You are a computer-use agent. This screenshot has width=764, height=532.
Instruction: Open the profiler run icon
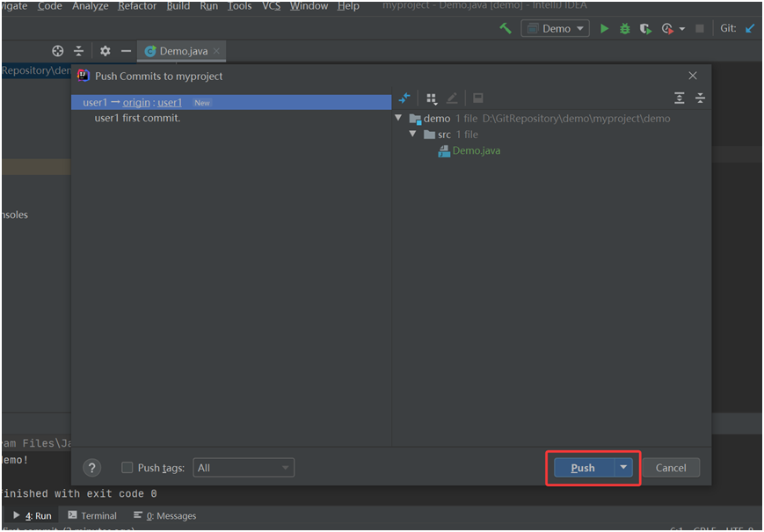pyautogui.click(x=667, y=29)
